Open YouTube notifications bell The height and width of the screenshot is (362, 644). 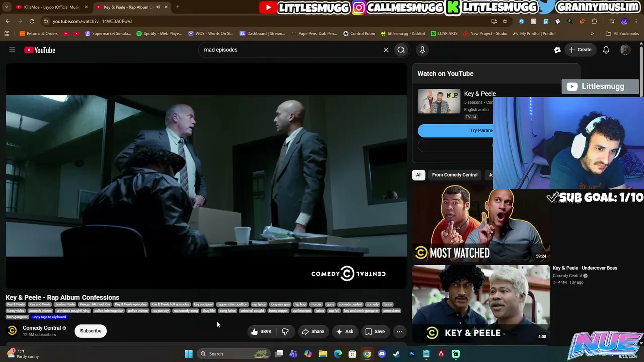point(606,50)
